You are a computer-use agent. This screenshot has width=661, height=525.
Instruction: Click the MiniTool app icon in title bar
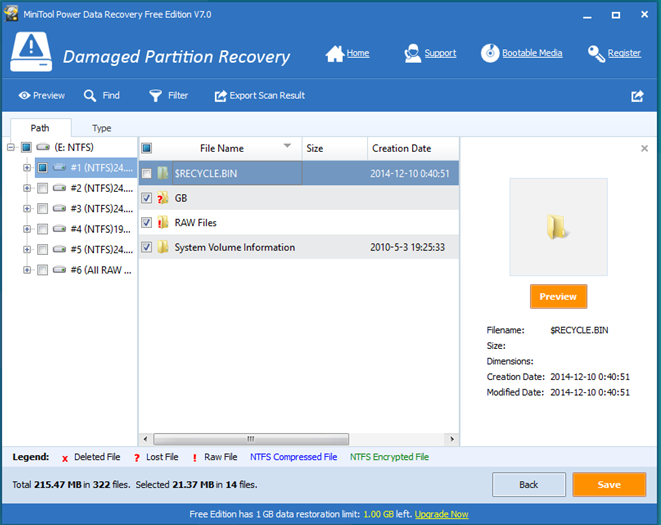pyautogui.click(x=11, y=14)
